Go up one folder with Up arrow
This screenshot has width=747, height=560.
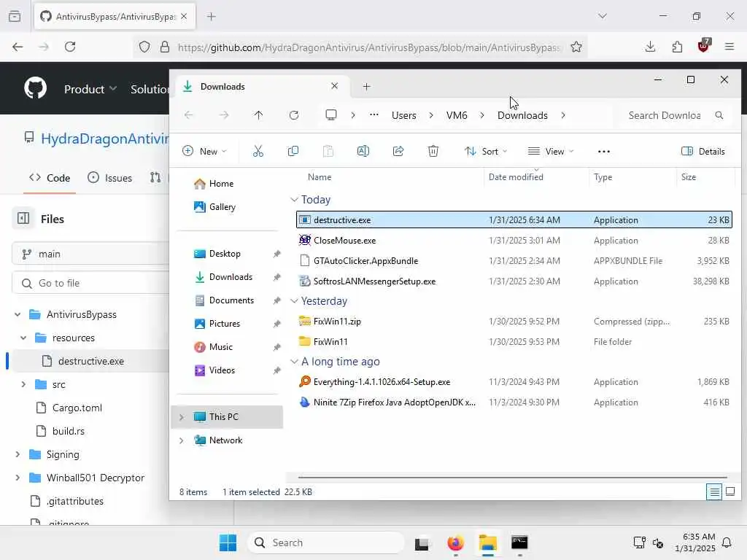[x=258, y=115]
